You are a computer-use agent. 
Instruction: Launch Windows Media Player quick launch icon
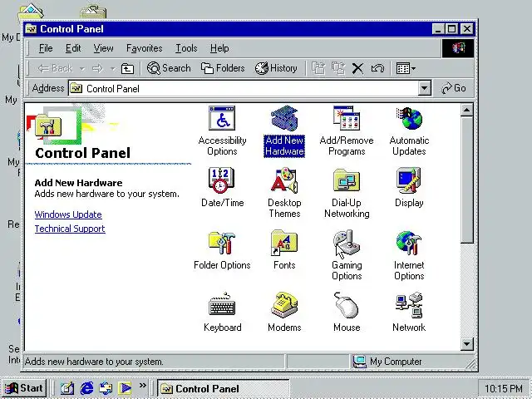[x=125, y=388]
